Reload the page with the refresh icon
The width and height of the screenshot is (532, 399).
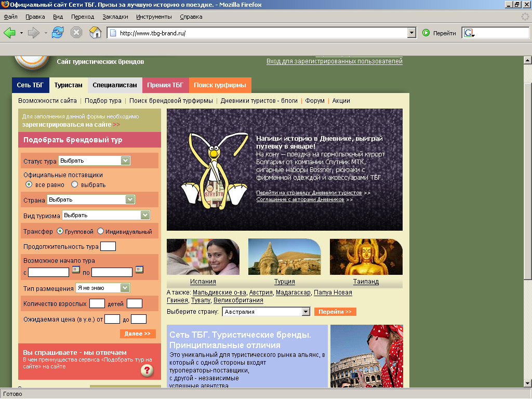(58, 33)
